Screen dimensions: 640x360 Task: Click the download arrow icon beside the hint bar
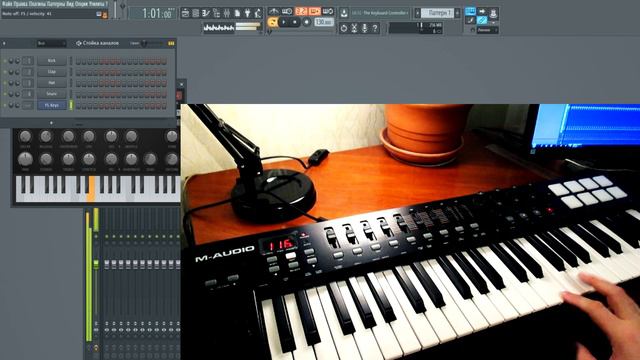[344, 13]
